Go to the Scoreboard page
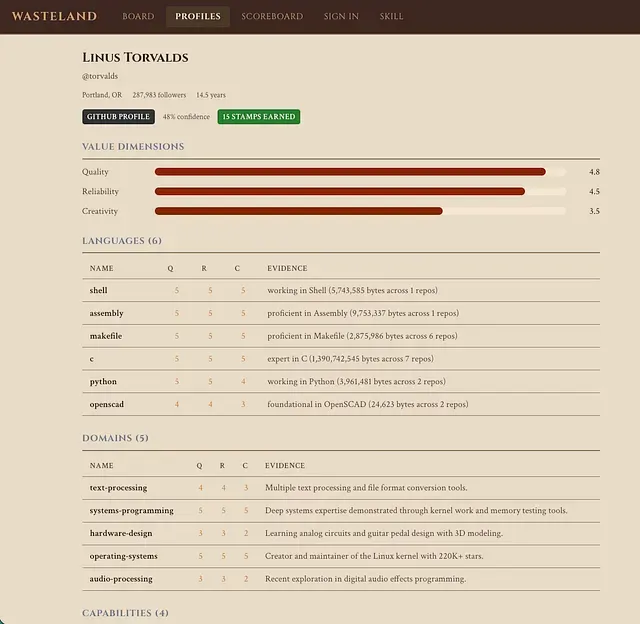640x624 pixels. pos(272,17)
